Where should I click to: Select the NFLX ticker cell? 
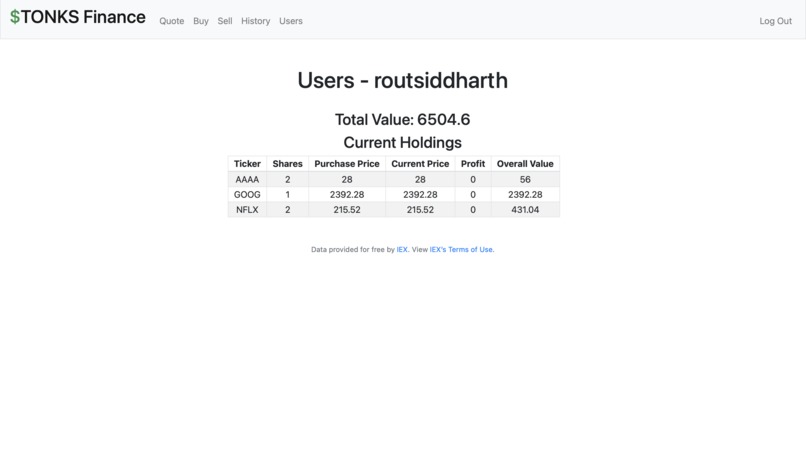tap(247, 210)
